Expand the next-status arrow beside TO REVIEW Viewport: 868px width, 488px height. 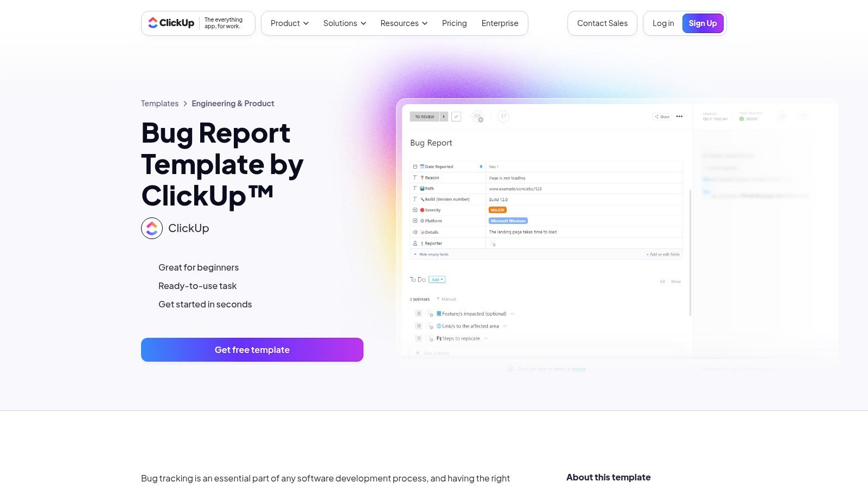[444, 116]
